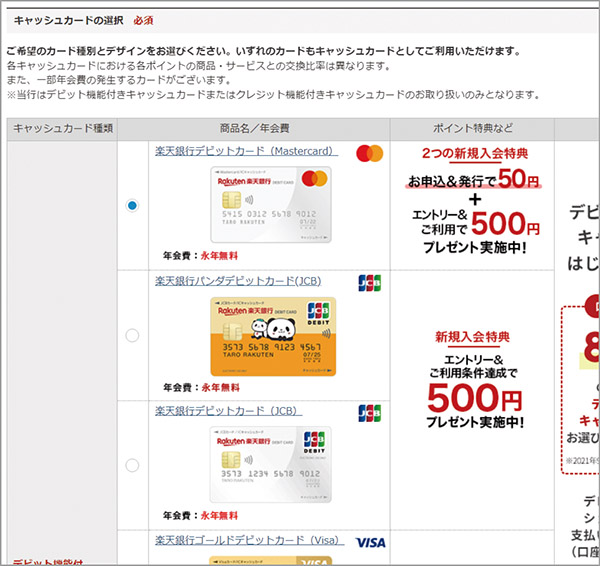Choose the 楽天銀行デビットカード（JCB） radio option
This screenshot has width=600, height=566.
click(133, 465)
